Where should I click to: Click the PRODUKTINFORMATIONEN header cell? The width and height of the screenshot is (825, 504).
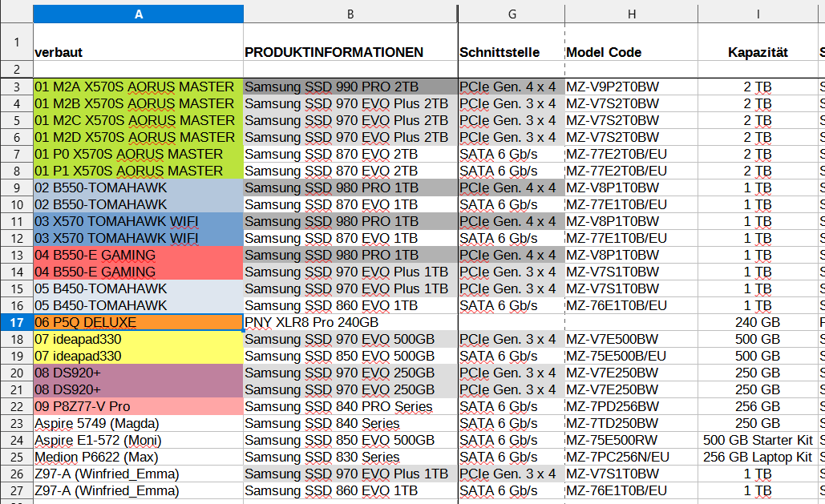[350, 42]
